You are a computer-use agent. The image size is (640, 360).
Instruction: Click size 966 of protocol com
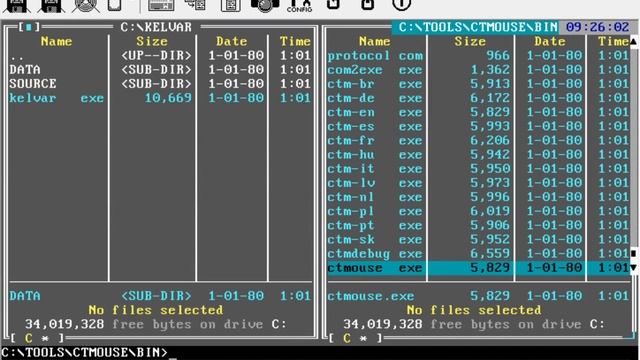coord(498,56)
